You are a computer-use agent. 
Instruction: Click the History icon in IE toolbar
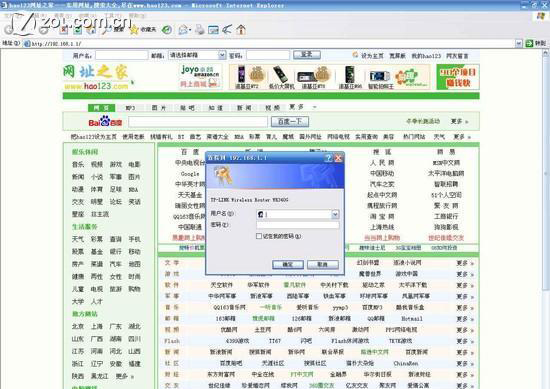[167, 30]
